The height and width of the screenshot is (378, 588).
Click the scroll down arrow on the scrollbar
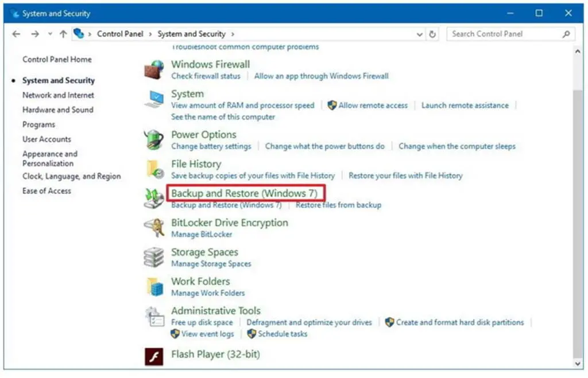(578, 364)
